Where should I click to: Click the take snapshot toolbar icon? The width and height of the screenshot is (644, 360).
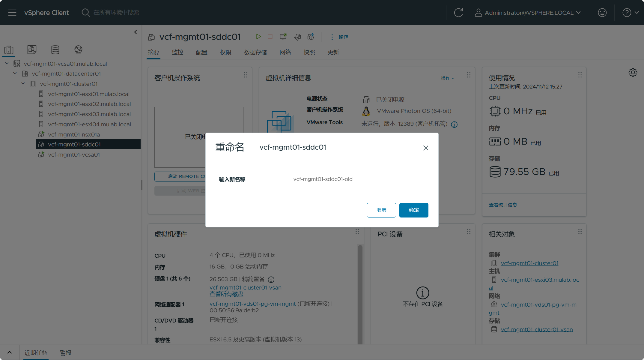coord(311,37)
